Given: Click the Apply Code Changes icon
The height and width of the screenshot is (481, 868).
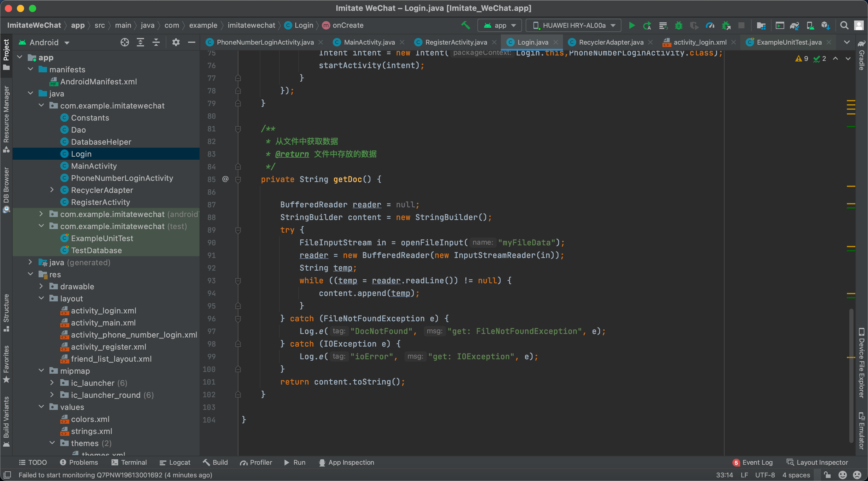Looking at the screenshot, I should coord(663,26).
